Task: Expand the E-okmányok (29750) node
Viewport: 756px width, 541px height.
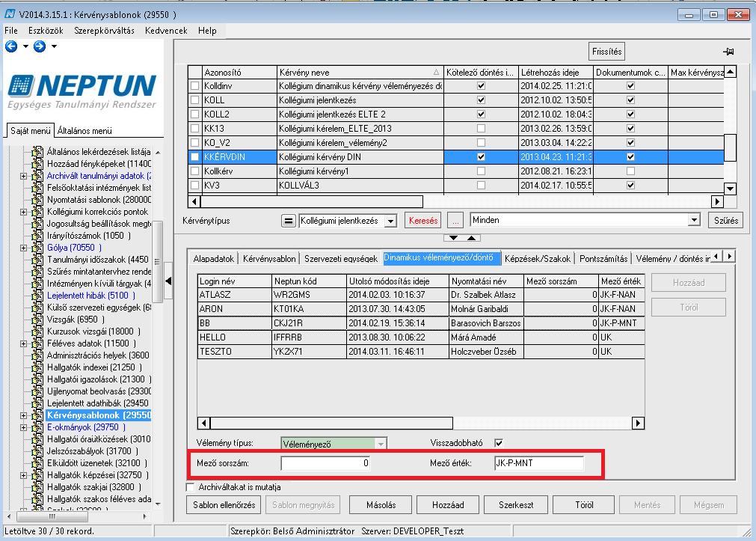Action: point(23,427)
